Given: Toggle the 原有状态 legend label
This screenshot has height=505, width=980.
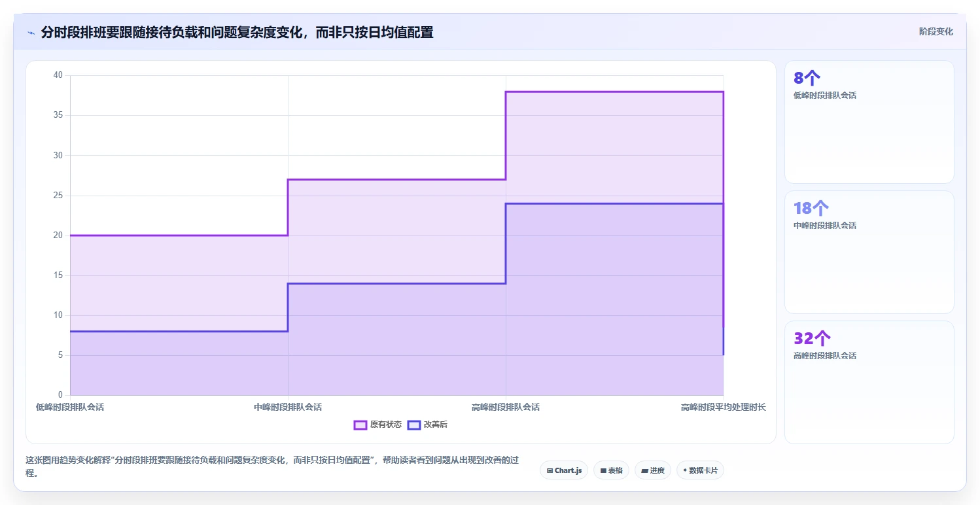Looking at the screenshot, I should point(386,425).
